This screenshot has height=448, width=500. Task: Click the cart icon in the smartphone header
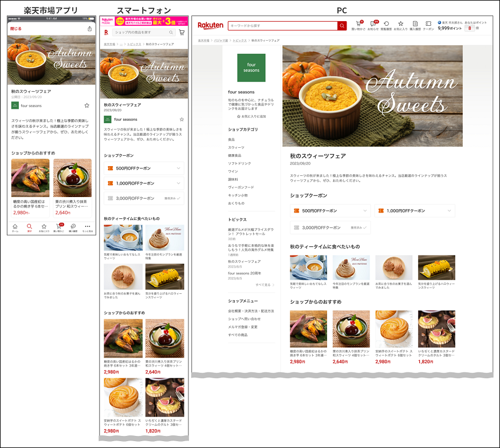182,33
